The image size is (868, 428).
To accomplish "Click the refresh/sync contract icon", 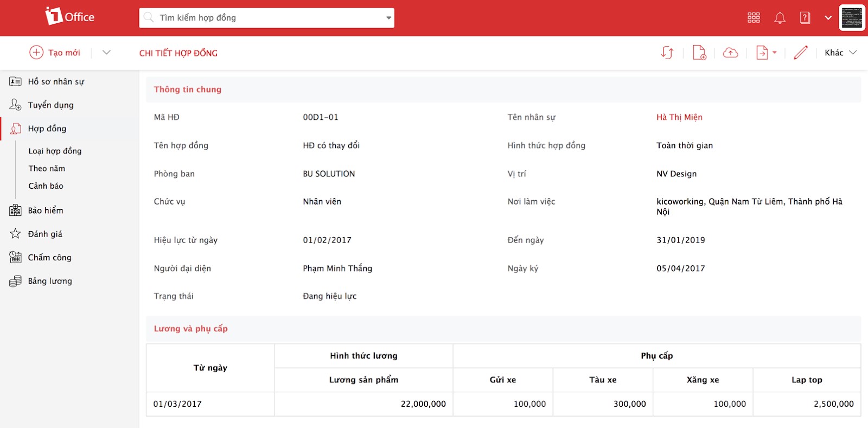I will coord(667,53).
